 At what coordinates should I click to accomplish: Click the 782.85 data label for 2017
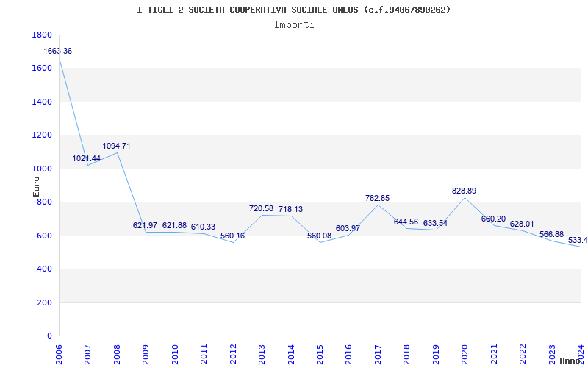coord(377,199)
